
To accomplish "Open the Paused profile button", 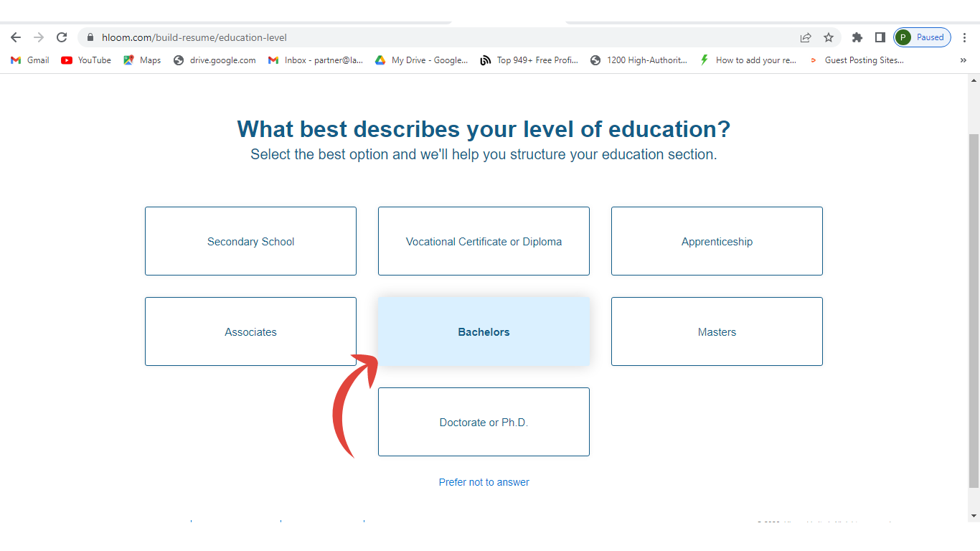I will [922, 37].
